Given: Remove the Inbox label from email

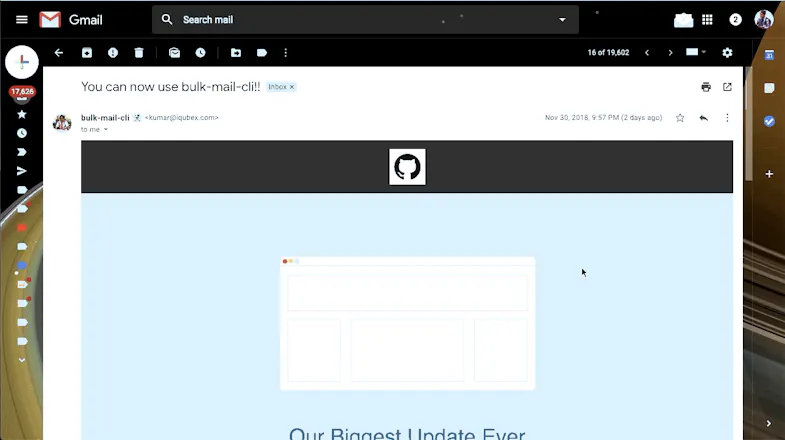Looking at the screenshot, I should click(x=292, y=87).
